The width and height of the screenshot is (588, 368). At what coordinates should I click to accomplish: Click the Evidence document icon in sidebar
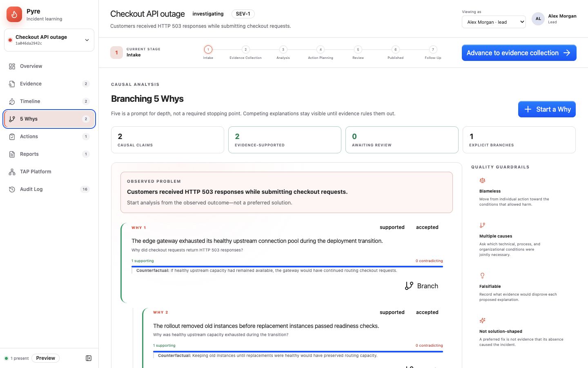[x=12, y=84]
